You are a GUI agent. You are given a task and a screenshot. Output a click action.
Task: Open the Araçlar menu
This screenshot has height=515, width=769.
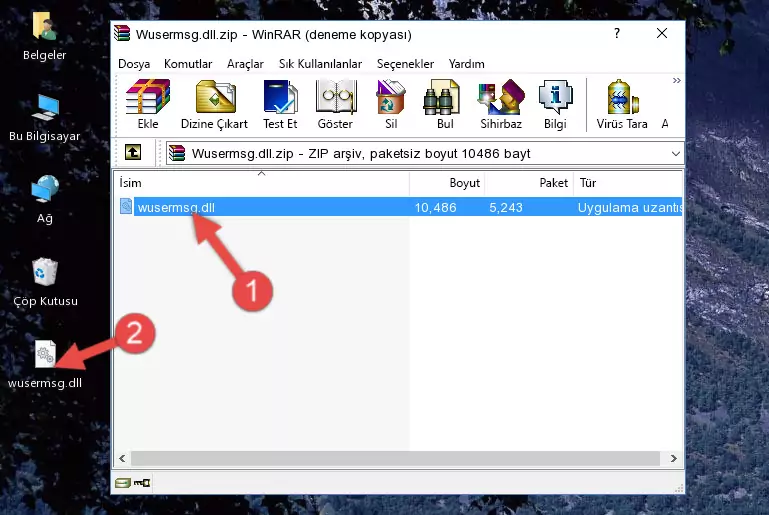pyautogui.click(x=245, y=64)
